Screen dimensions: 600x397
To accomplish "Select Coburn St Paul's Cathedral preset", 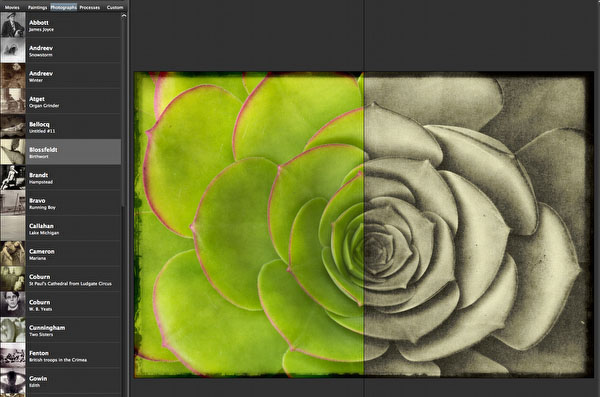I will tap(60, 279).
